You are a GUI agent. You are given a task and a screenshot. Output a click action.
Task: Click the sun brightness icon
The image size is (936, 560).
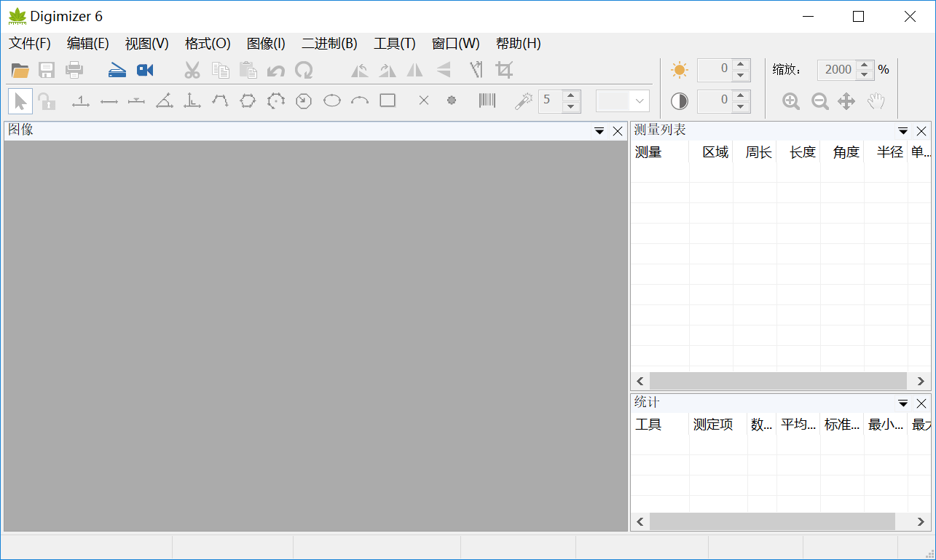(x=680, y=70)
